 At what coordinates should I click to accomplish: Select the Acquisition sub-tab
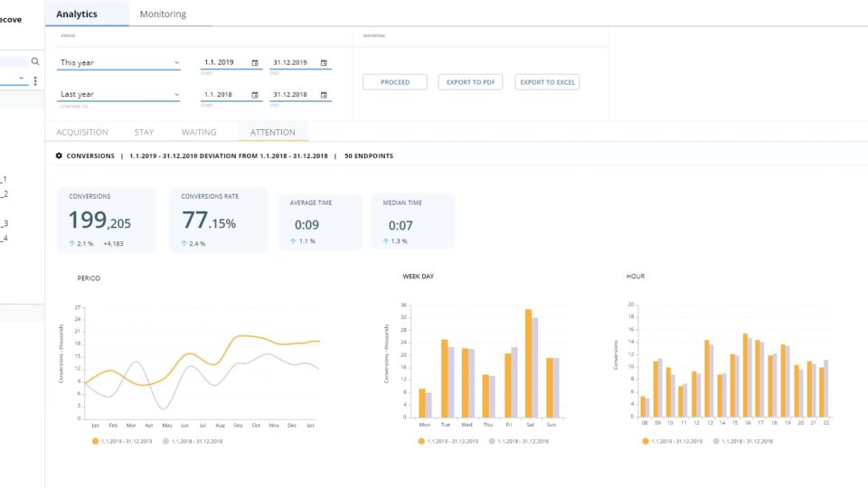(82, 133)
